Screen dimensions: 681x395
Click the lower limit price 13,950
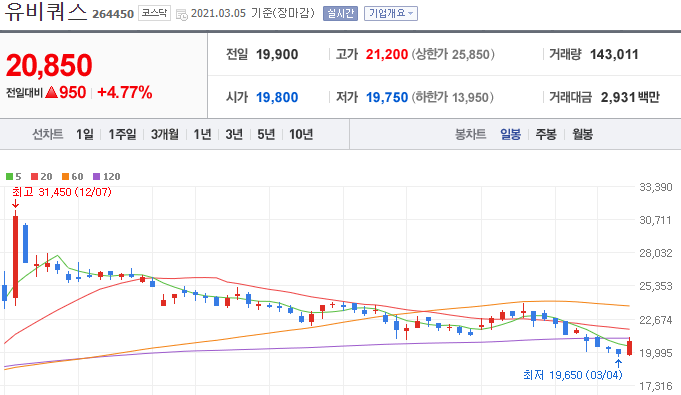[470, 97]
